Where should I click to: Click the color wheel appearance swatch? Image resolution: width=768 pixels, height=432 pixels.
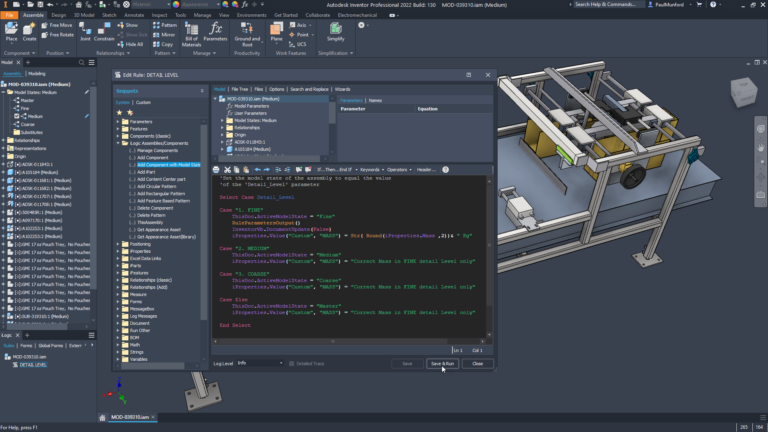(x=176, y=4)
